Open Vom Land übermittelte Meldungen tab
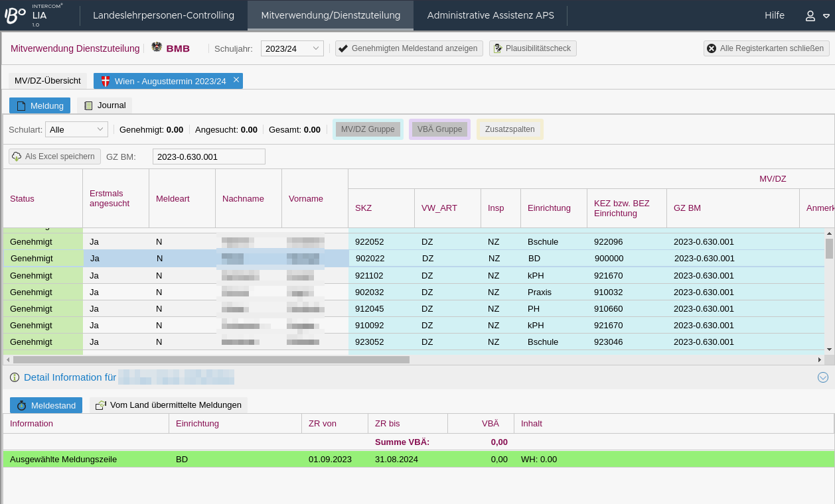835x504 pixels. 169,405
